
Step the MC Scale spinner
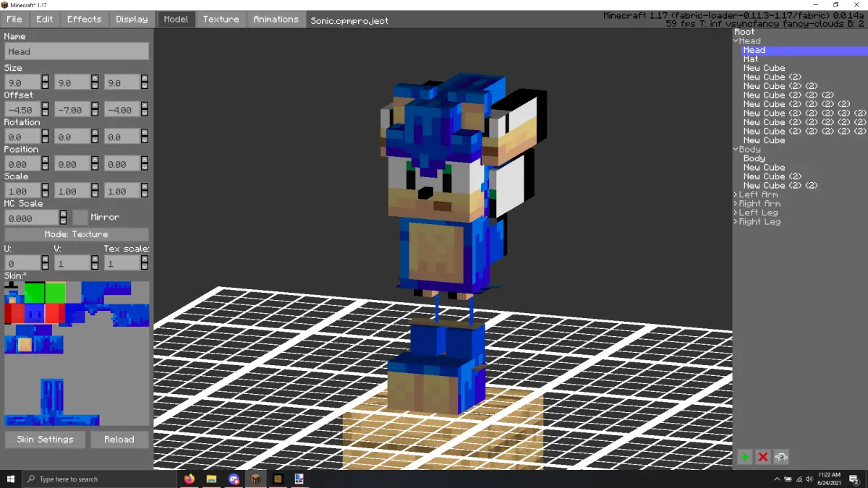point(64,218)
